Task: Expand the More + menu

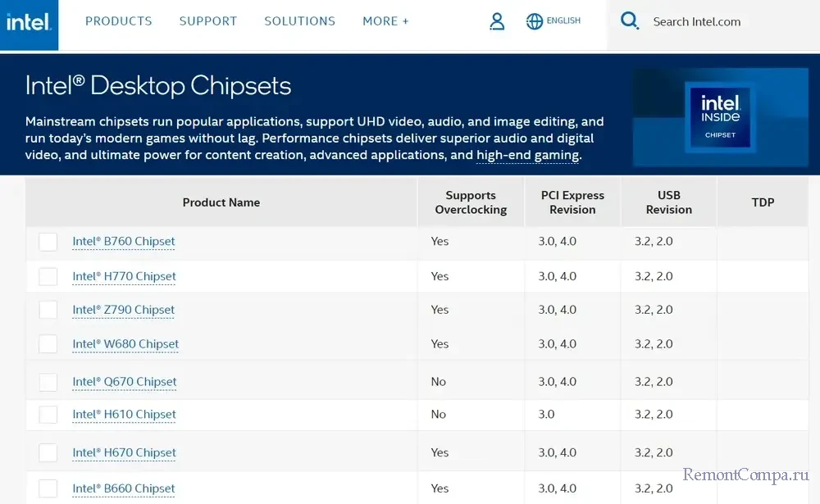Action: 385,21
